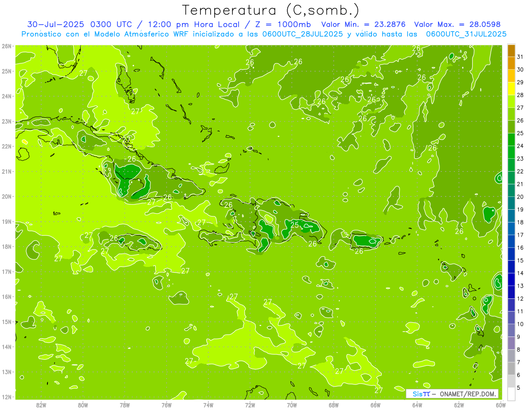Click the '80W' longitude axis label
Viewport: 532px width, 411px height.
[x=82, y=405]
